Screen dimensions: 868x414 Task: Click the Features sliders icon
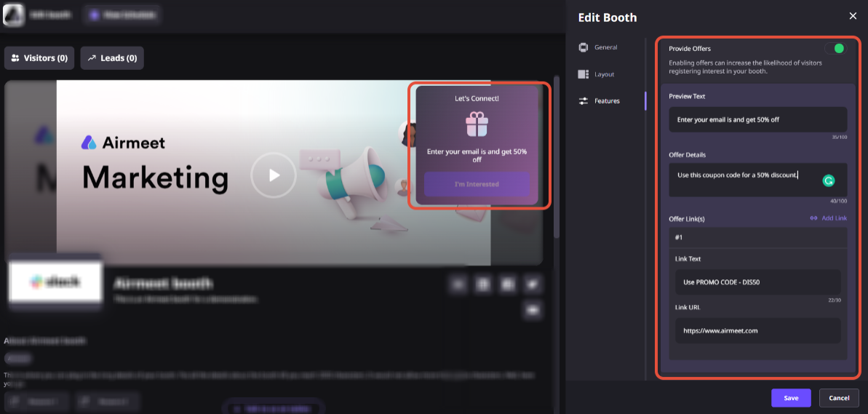click(583, 100)
